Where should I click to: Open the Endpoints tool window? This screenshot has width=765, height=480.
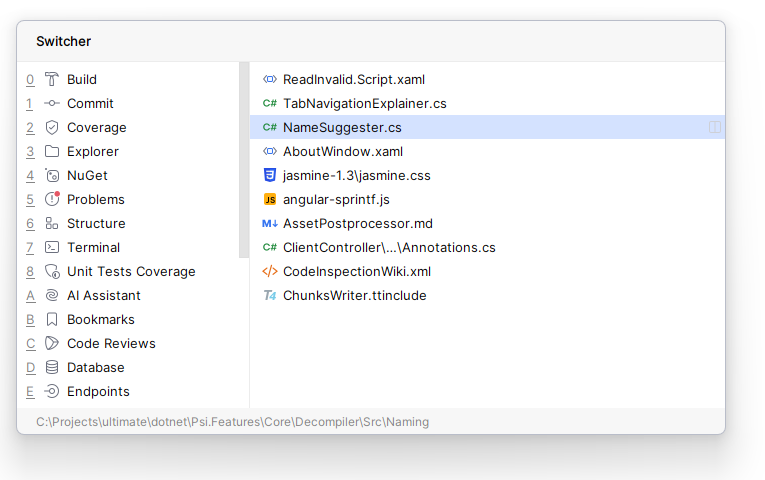click(x=98, y=392)
